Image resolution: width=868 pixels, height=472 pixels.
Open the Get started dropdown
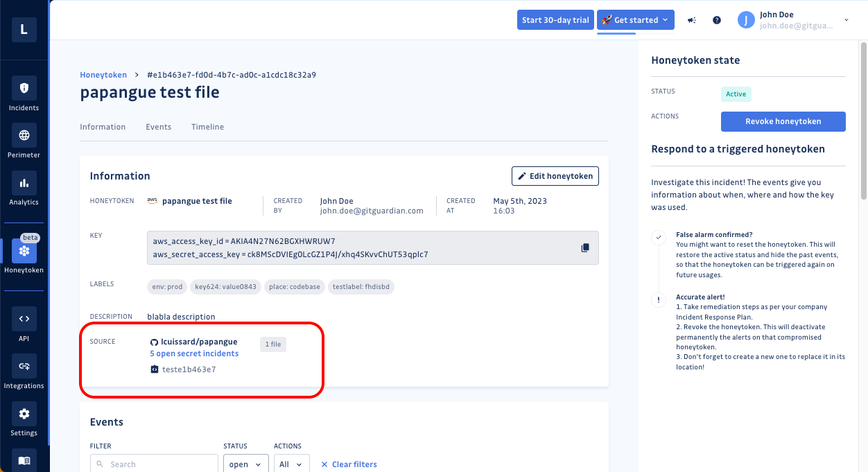[635, 19]
